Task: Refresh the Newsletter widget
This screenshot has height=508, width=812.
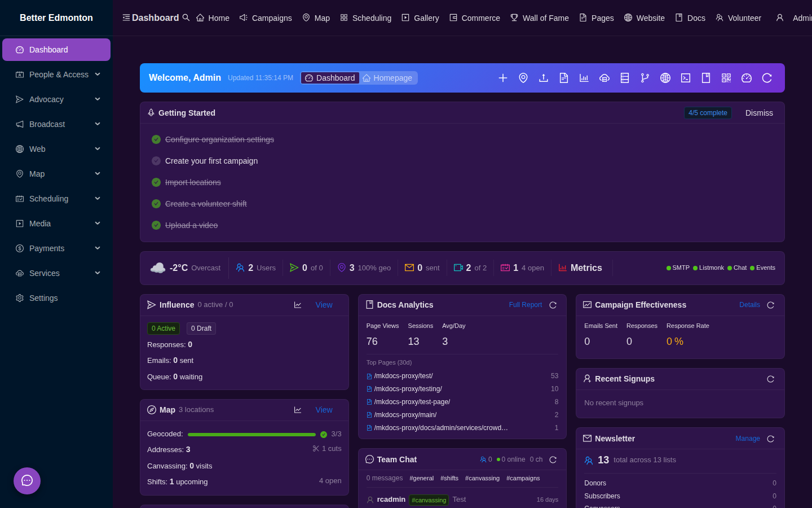Action: coord(771,439)
